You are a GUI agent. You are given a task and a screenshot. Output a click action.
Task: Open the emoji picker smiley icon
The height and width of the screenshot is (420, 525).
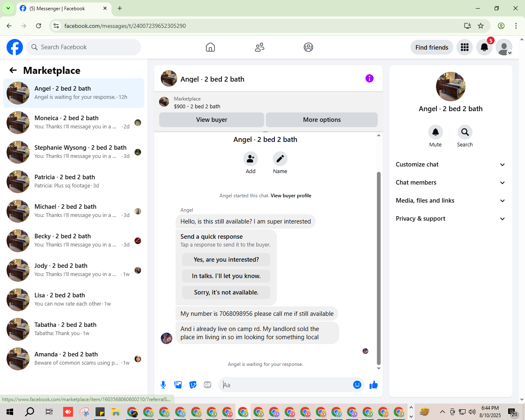(x=357, y=385)
